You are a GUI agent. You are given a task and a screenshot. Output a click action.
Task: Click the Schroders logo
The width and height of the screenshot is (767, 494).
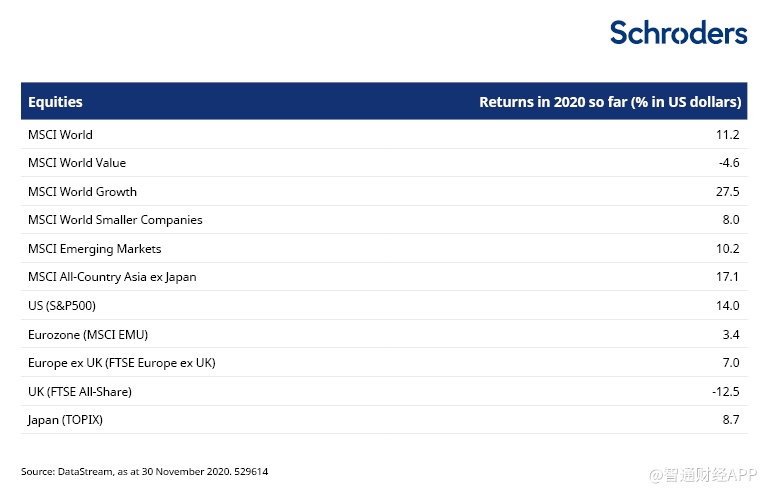click(678, 33)
